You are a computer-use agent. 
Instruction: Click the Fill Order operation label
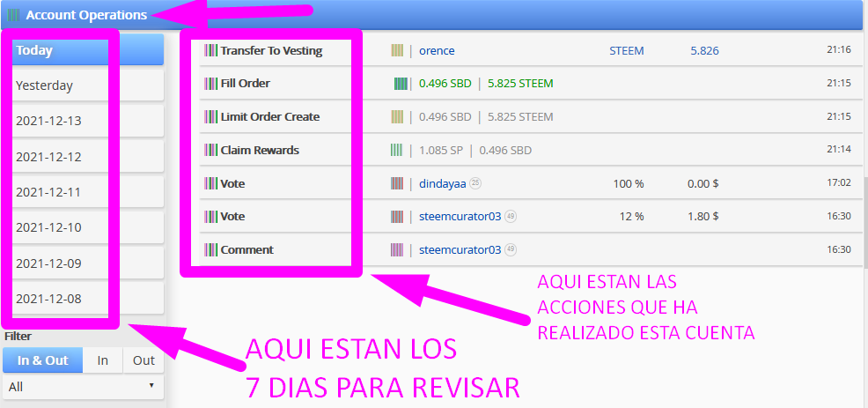(x=246, y=84)
